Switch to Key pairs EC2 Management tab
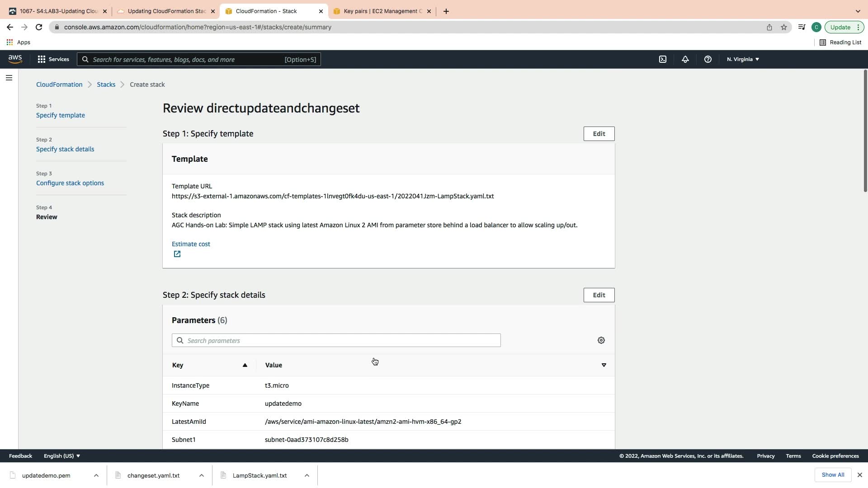The image size is (868, 488). tap(382, 11)
